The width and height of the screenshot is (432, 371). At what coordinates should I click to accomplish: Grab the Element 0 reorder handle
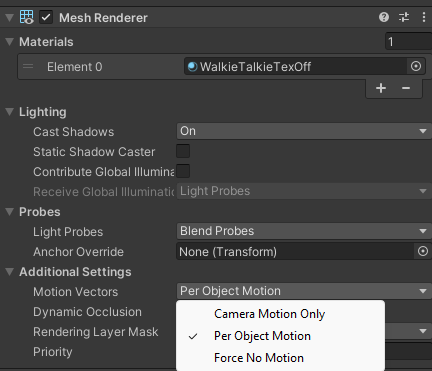click(x=28, y=66)
